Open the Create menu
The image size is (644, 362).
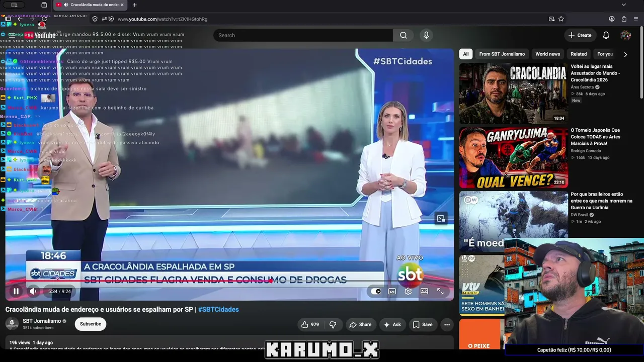tap(580, 35)
